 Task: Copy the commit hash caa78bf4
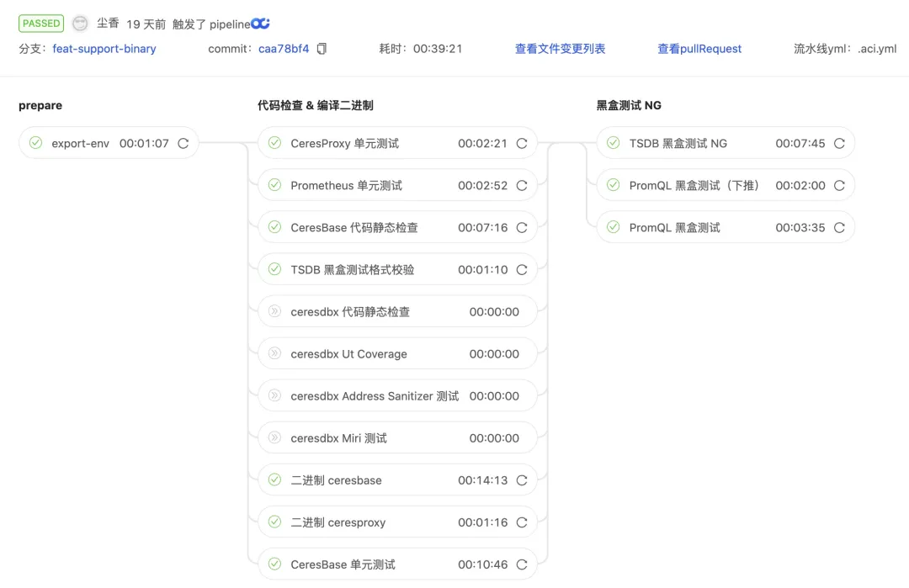[x=322, y=49]
